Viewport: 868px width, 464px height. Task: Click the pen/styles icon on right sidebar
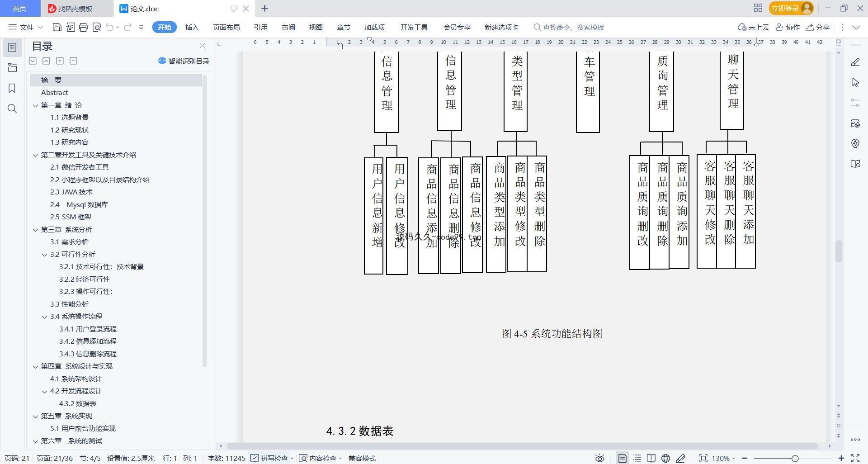[x=855, y=62]
